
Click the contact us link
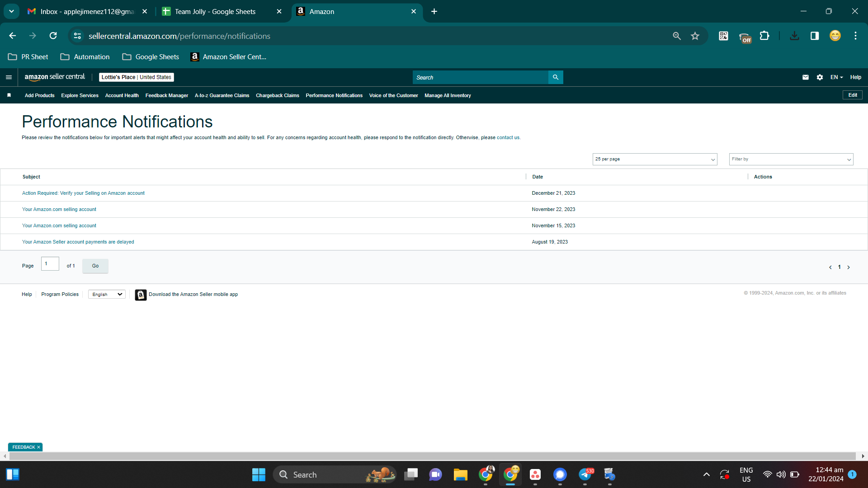[x=508, y=138]
